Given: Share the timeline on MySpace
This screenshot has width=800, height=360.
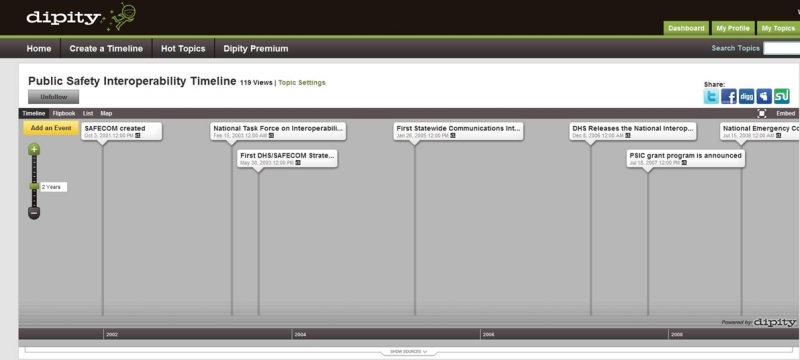Looking at the screenshot, I should tap(764, 96).
